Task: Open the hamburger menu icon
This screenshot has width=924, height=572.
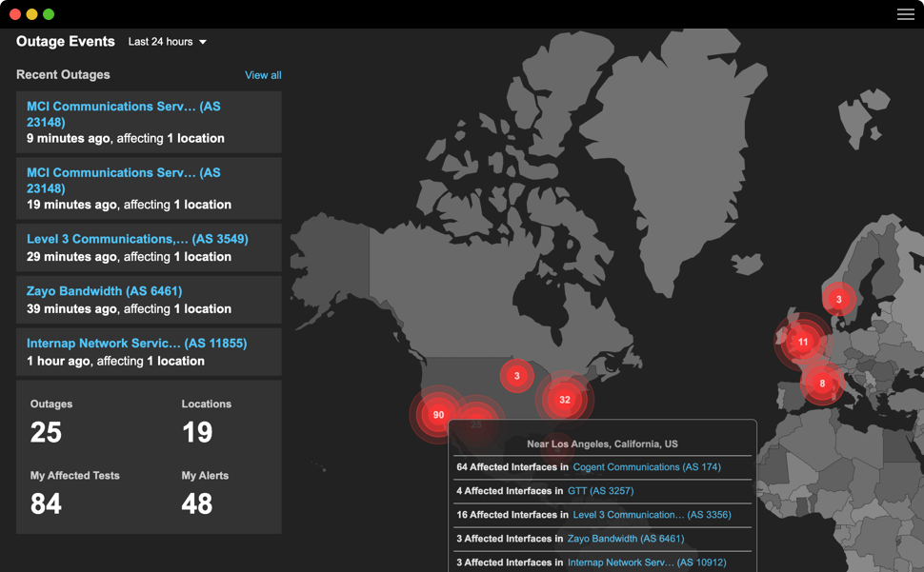Action: [905, 14]
